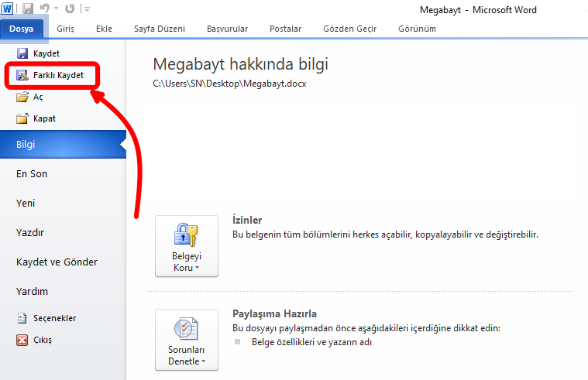Click the undo arrow in the title bar
The width and height of the screenshot is (588, 380).
point(44,9)
